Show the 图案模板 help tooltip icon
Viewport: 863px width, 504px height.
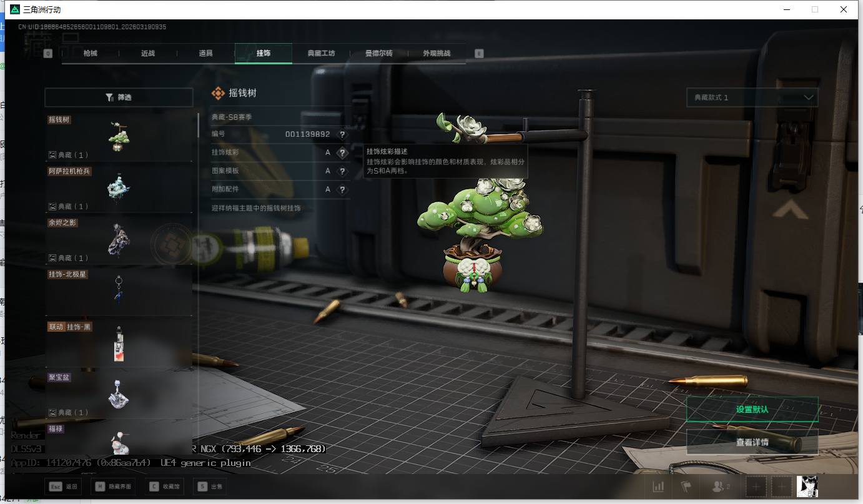(x=342, y=171)
